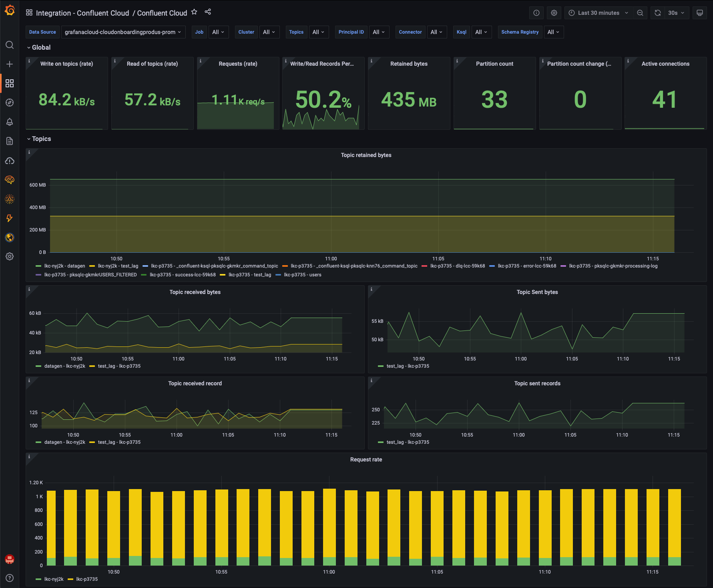The height and width of the screenshot is (588, 713).
Task: Zoom out the time range
Action: tap(640, 12)
